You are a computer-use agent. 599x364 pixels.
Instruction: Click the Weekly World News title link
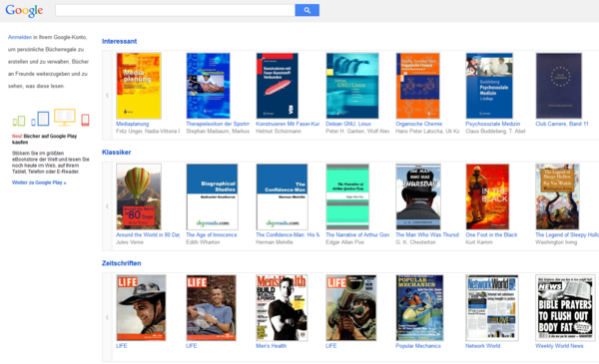coord(559,346)
